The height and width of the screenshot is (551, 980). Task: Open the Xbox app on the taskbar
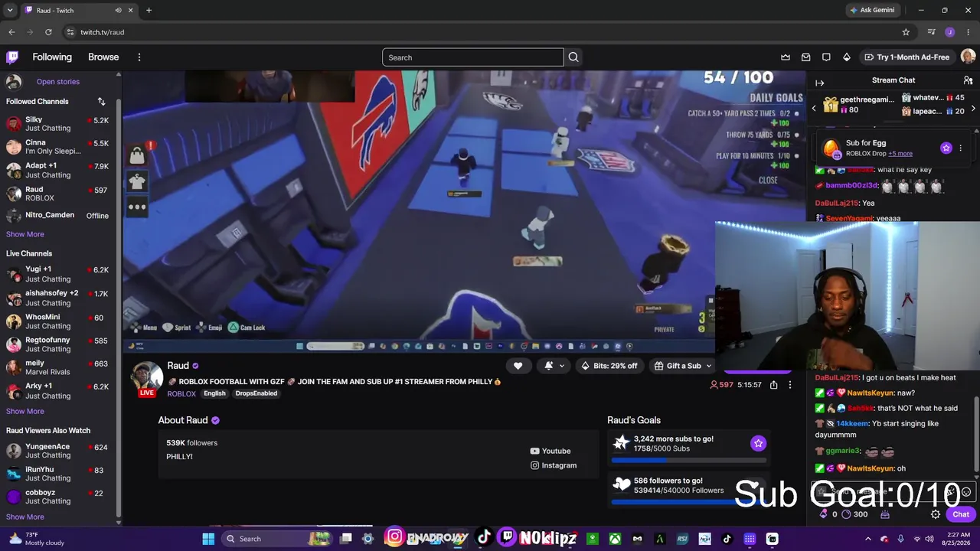pyautogui.click(x=614, y=539)
